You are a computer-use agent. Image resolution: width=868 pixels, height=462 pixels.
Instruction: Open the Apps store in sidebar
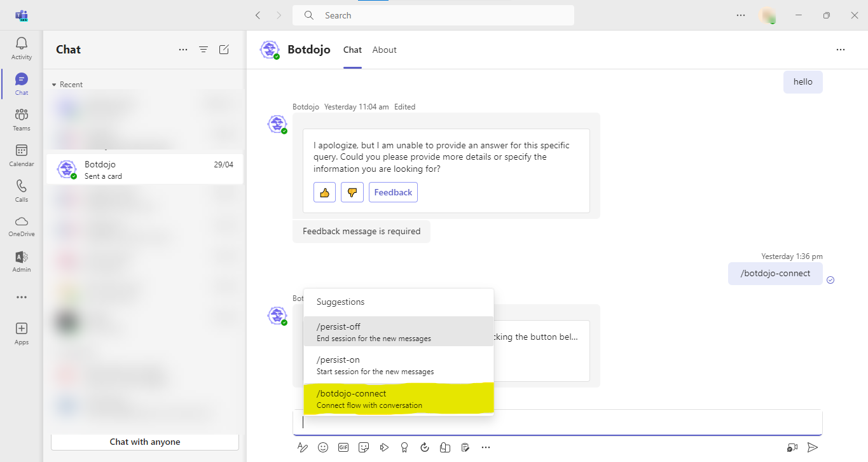coord(22,333)
